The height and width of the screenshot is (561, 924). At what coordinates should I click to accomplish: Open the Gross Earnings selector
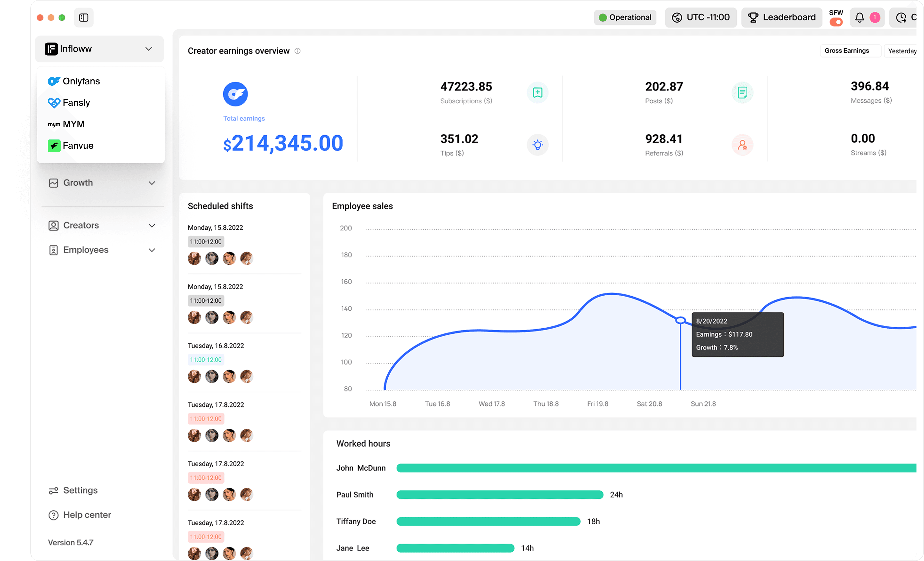[850, 51]
